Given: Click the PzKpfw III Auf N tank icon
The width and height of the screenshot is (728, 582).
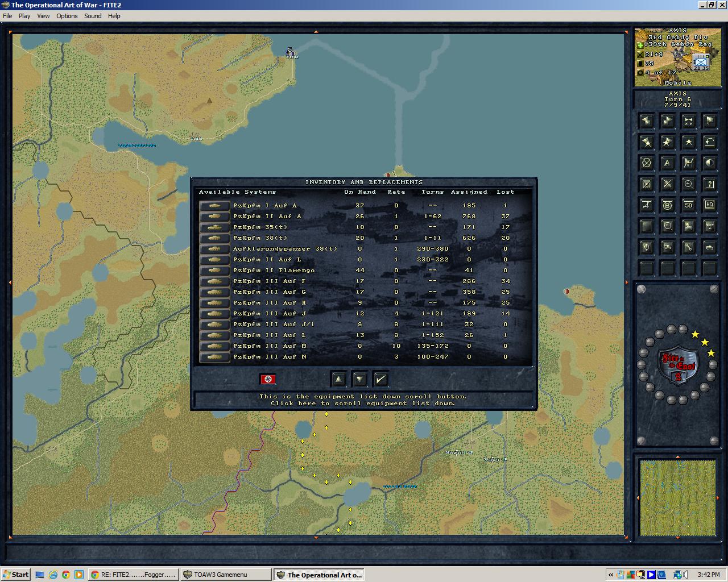Looking at the screenshot, I should click(x=214, y=357).
